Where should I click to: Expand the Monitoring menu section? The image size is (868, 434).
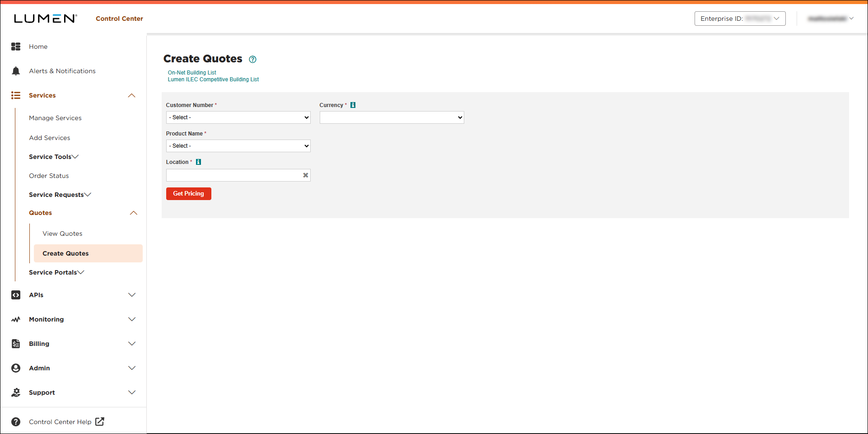tap(132, 319)
